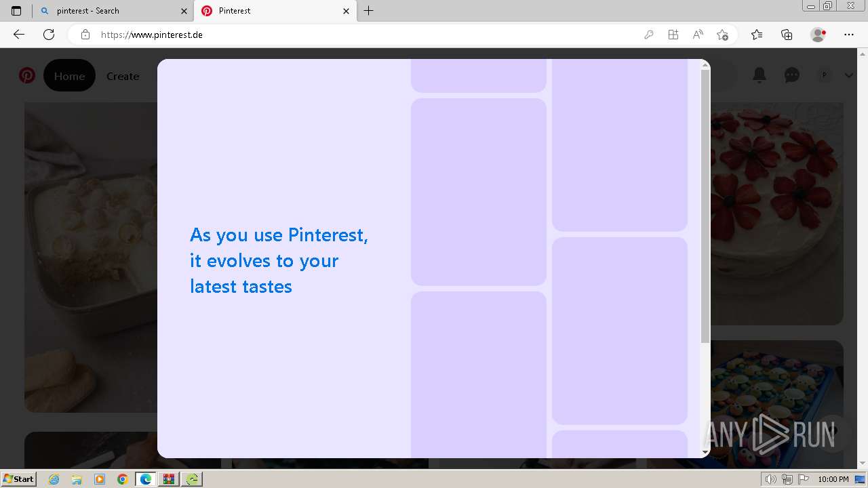Open the Favorites list
Viewport: 868px width, 488px height.
(x=757, y=35)
